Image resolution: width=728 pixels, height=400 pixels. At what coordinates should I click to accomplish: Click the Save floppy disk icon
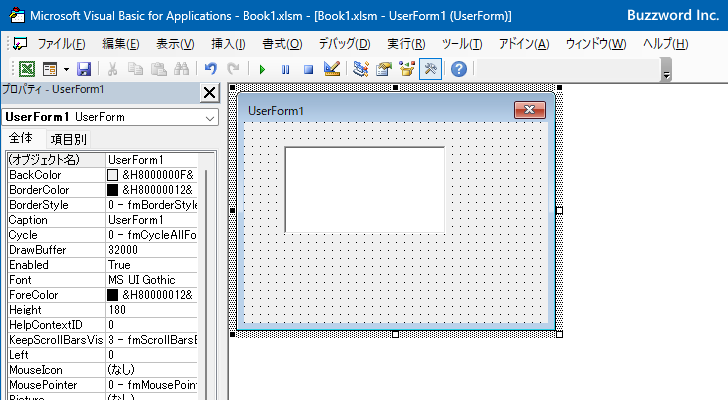click(84, 69)
